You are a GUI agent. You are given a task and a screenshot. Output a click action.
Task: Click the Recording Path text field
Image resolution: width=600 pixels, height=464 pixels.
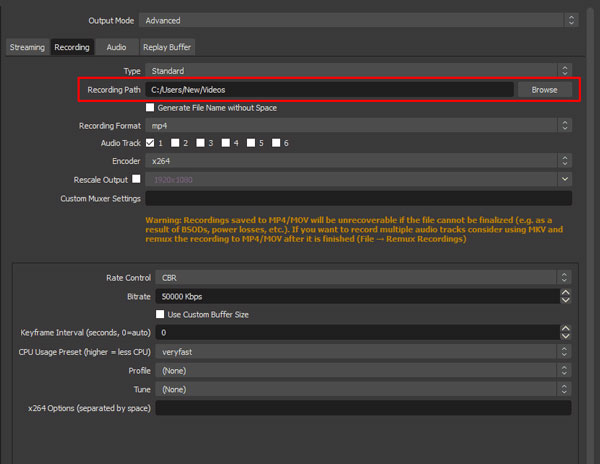329,90
